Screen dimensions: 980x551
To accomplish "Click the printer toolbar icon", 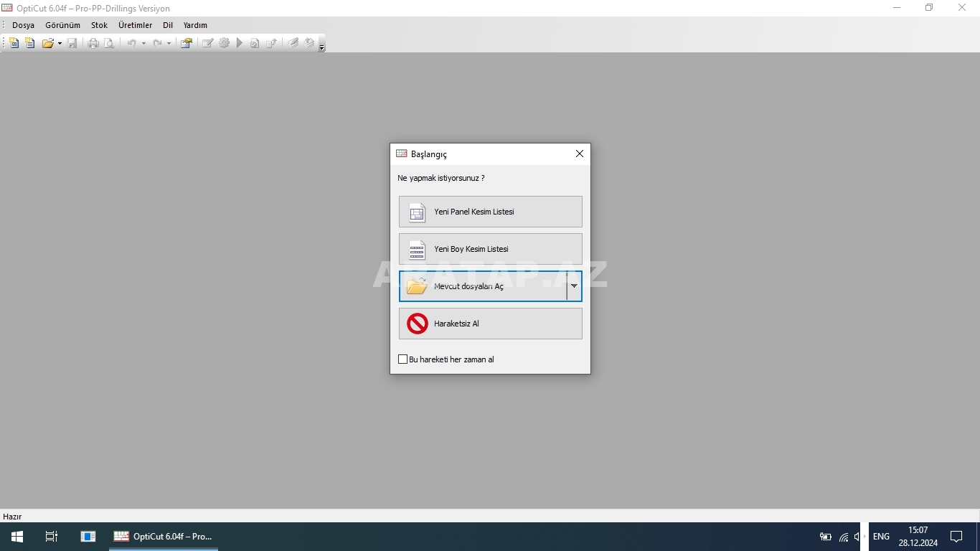I will click(x=93, y=43).
